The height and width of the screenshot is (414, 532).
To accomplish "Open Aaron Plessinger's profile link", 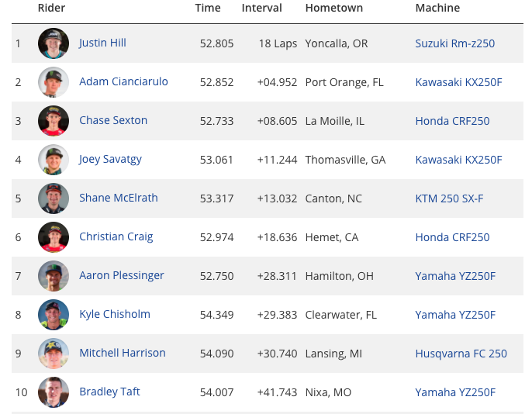I will [x=122, y=275].
